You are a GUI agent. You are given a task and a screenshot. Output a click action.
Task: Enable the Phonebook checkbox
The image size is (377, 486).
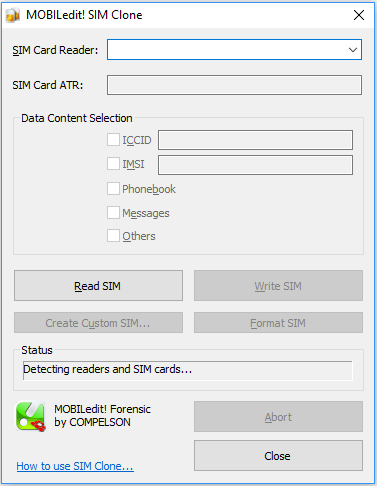113,188
